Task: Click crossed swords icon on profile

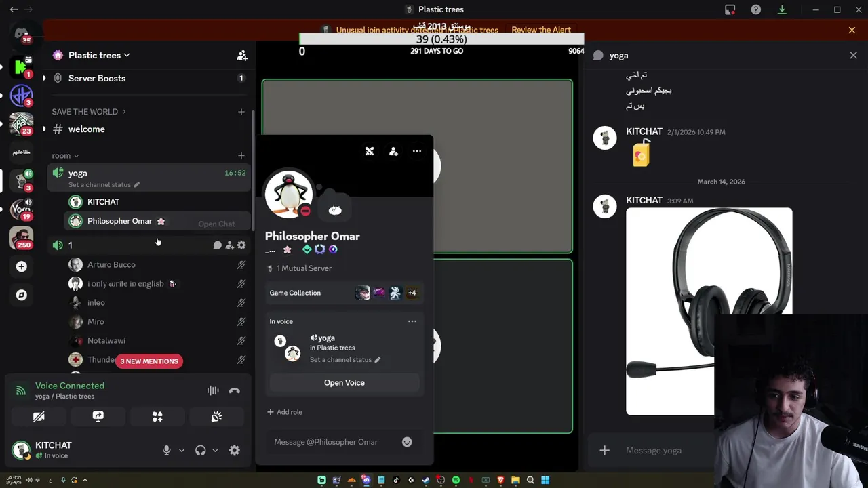Action: pyautogui.click(x=370, y=151)
